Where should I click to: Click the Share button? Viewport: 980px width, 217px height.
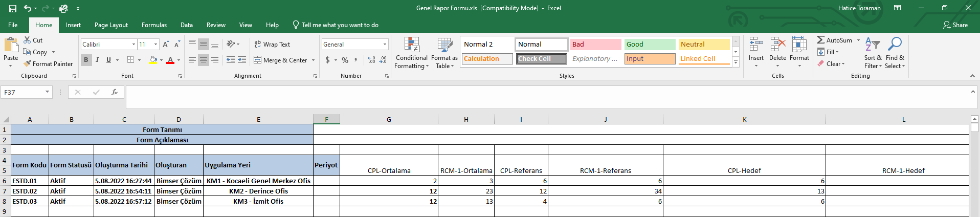coord(955,25)
